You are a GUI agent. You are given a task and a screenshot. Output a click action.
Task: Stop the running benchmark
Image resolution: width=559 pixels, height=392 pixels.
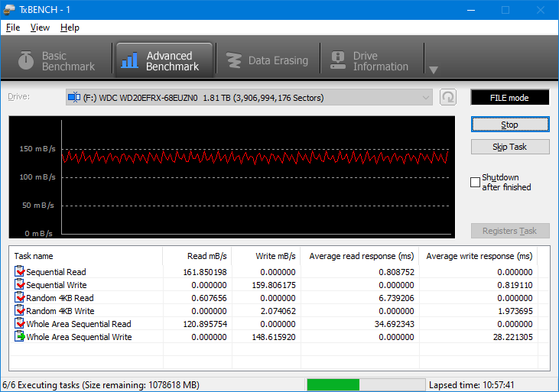[x=510, y=125]
